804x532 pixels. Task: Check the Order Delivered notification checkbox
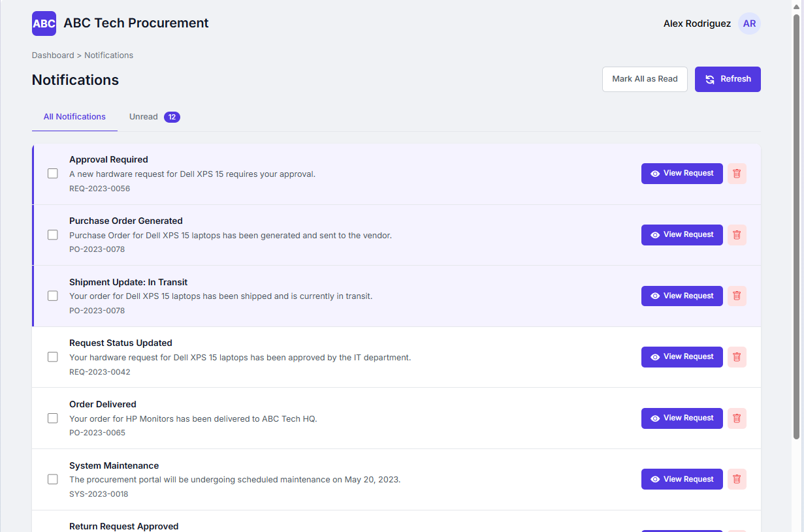(53, 418)
